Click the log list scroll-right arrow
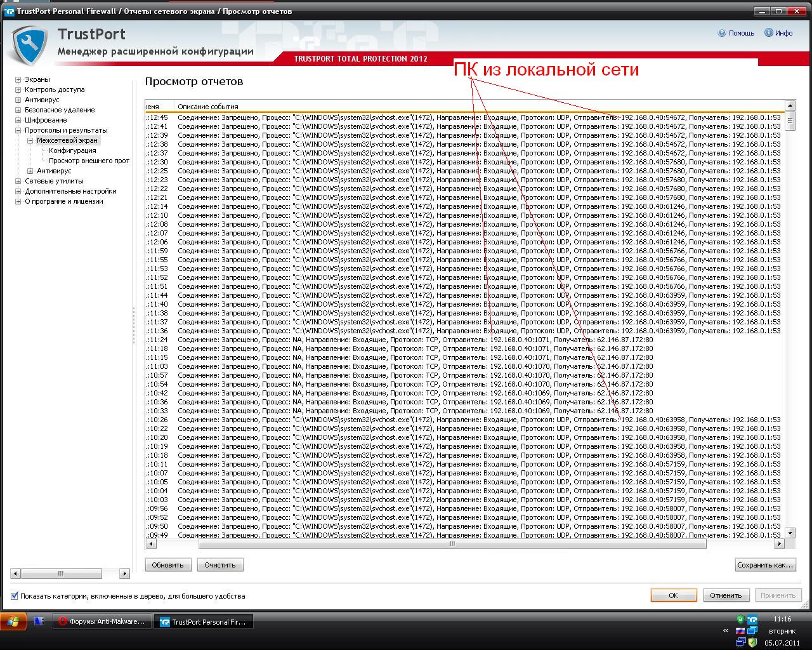Image resolution: width=812 pixels, height=650 pixels. coord(780,544)
